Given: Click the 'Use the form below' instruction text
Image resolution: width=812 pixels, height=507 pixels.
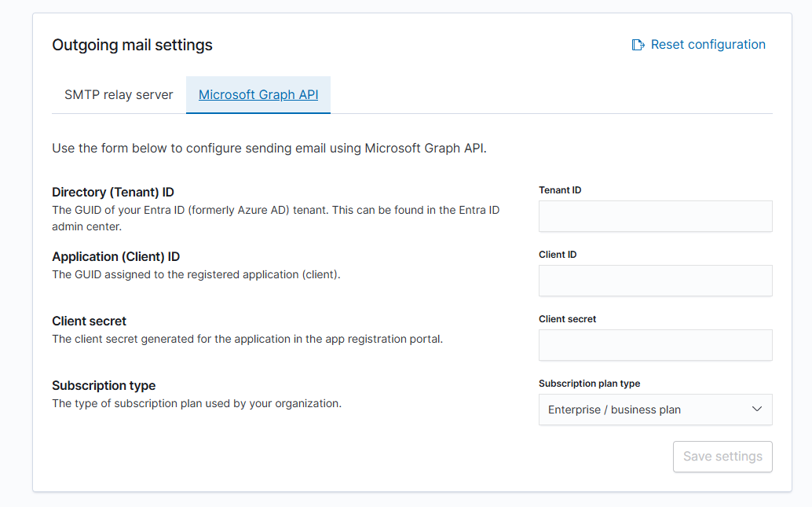Looking at the screenshot, I should coord(269,149).
